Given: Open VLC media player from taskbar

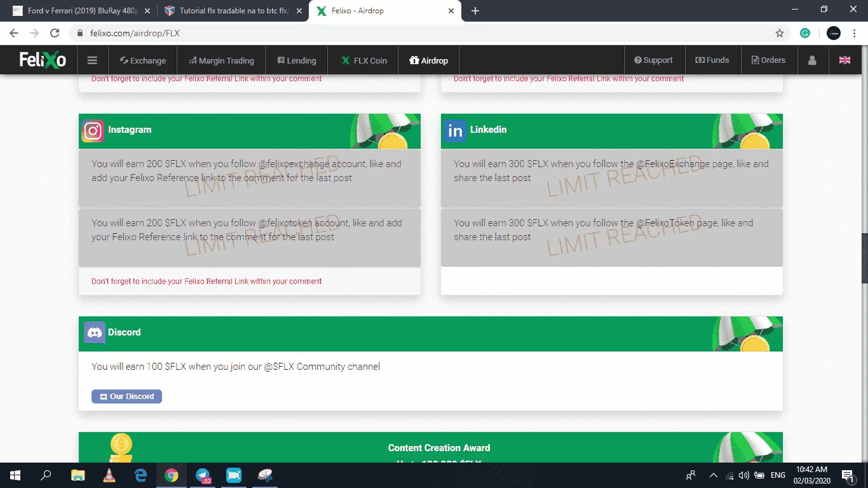Looking at the screenshot, I should point(109,475).
